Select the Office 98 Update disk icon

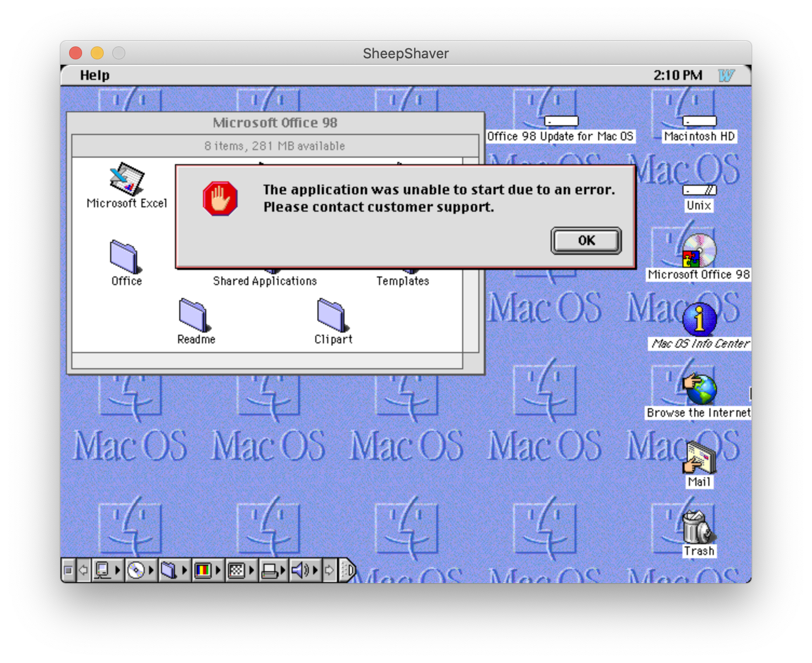point(561,120)
